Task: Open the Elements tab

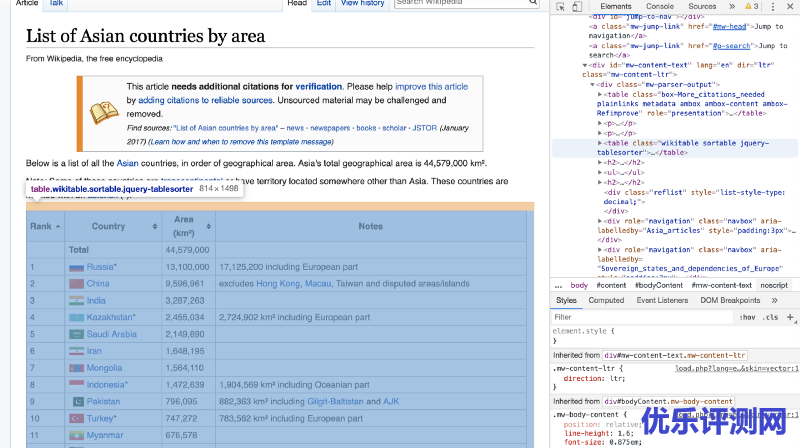Action: [616, 7]
